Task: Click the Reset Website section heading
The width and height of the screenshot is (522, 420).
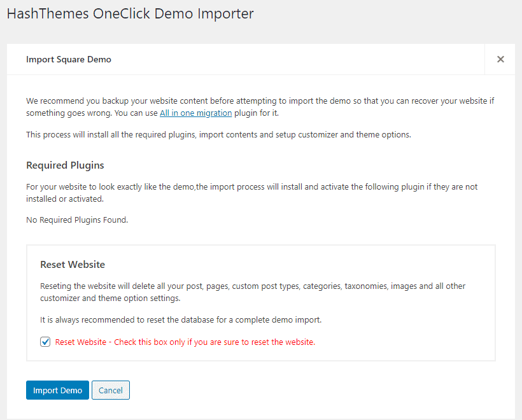Action: point(73,265)
